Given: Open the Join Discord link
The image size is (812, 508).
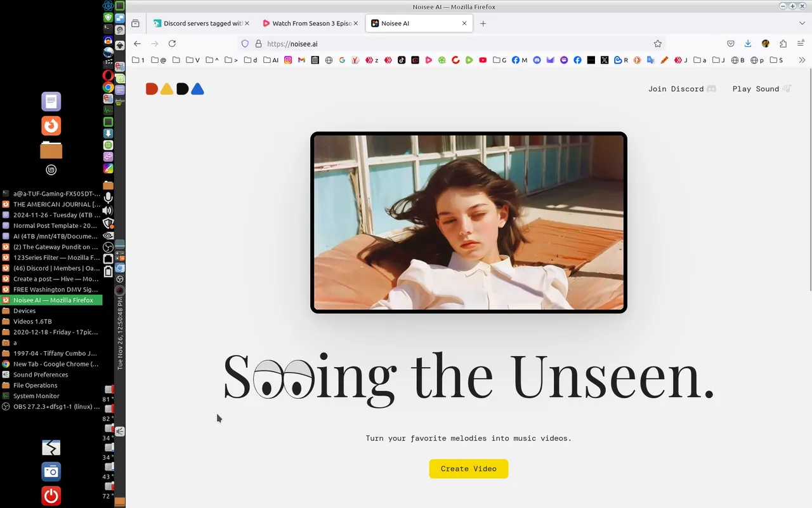Looking at the screenshot, I should click(682, 89).
